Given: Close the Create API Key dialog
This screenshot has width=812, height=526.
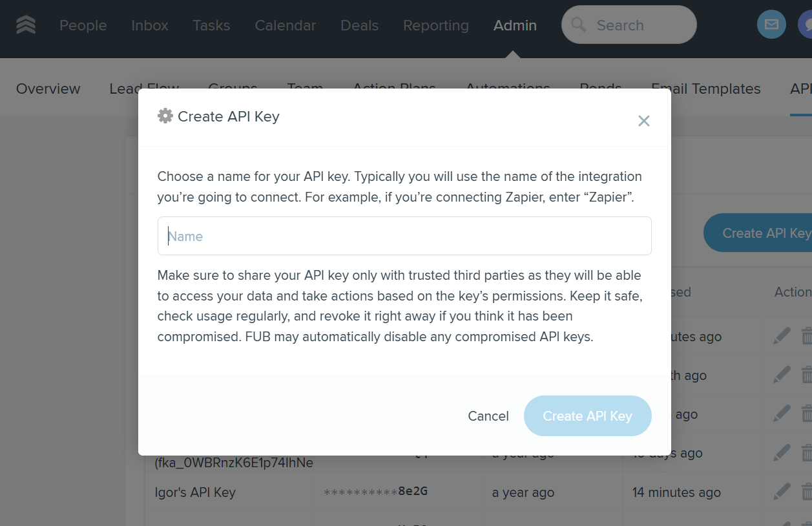Looking at the screenshot, I should coord(643,121).
